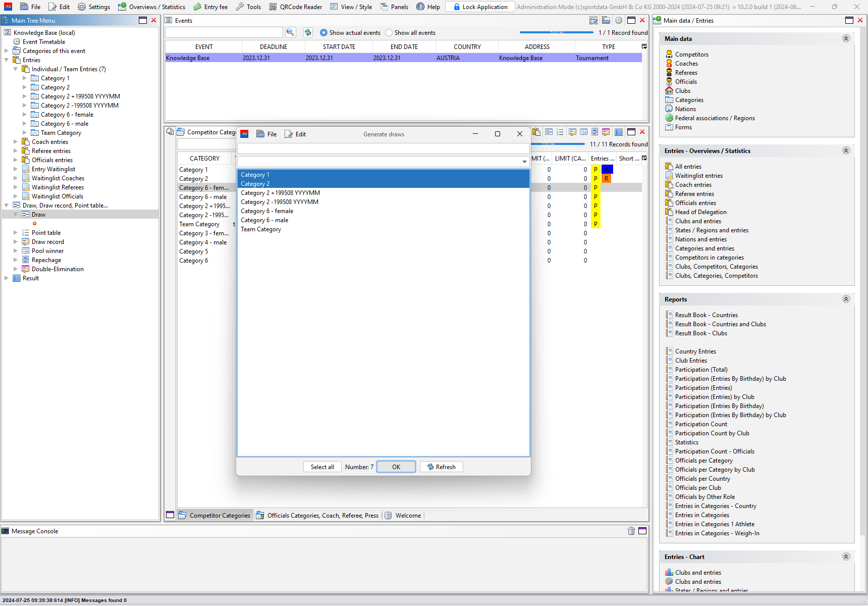Click the open folder icon in the Events toolbar
Image resolution: width=868 pixels, height=606 pixels.
606,20
